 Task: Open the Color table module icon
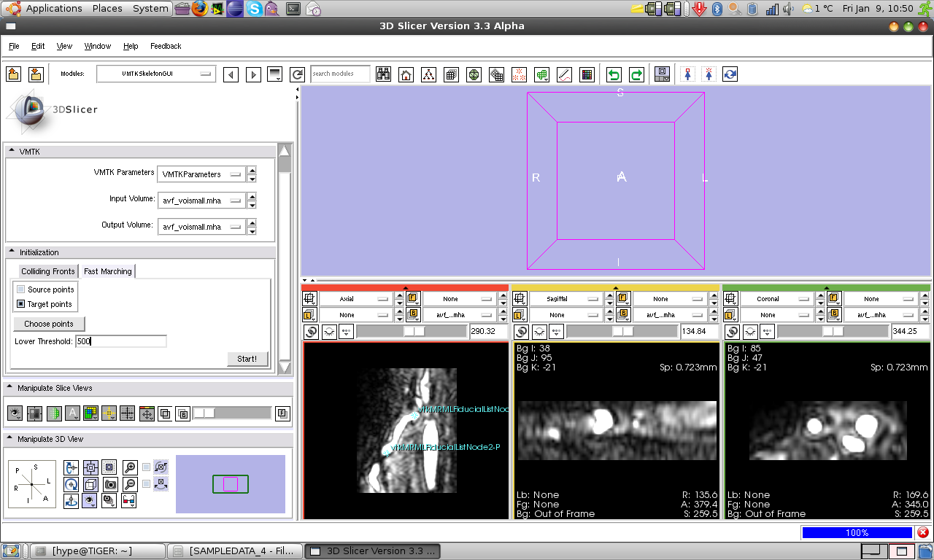[x=587, y=74]
